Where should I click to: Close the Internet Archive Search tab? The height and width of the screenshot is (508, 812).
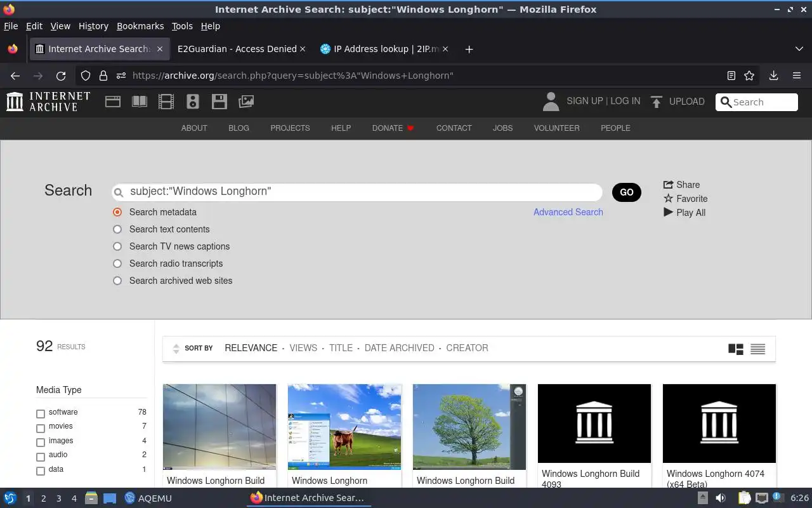click(x=160, y=49)
